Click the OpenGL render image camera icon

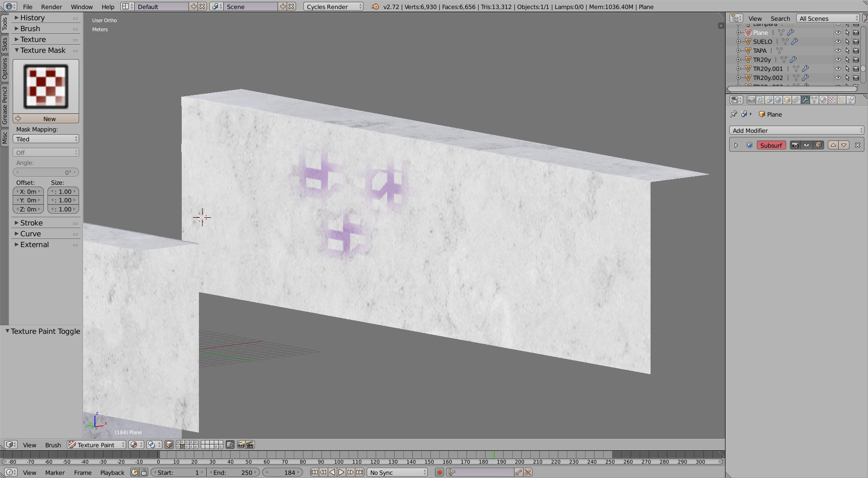coord(241,445)
